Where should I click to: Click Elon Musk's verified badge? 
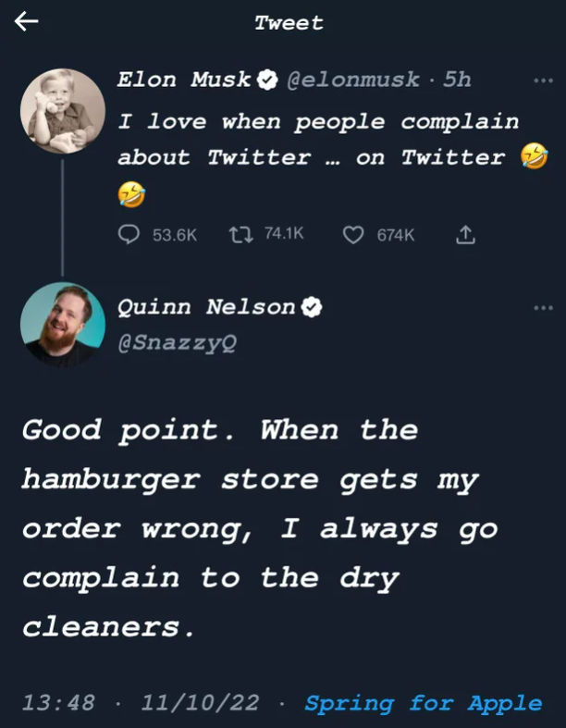tap(268, 80)
